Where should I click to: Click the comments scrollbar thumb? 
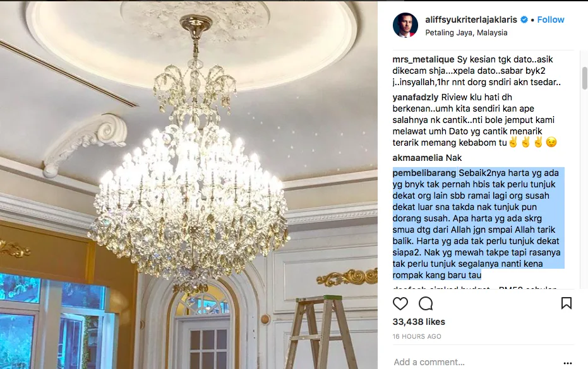click(585, 78)
